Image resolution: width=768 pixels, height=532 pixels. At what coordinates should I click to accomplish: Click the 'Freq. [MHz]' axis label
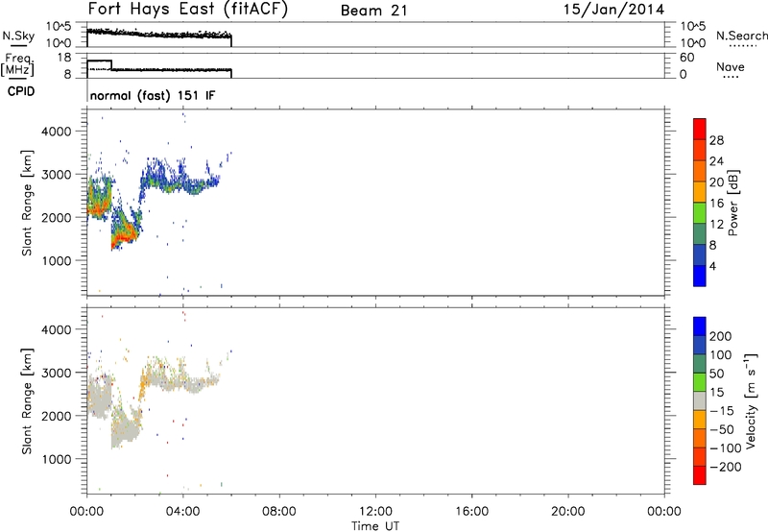pos(18,64)
